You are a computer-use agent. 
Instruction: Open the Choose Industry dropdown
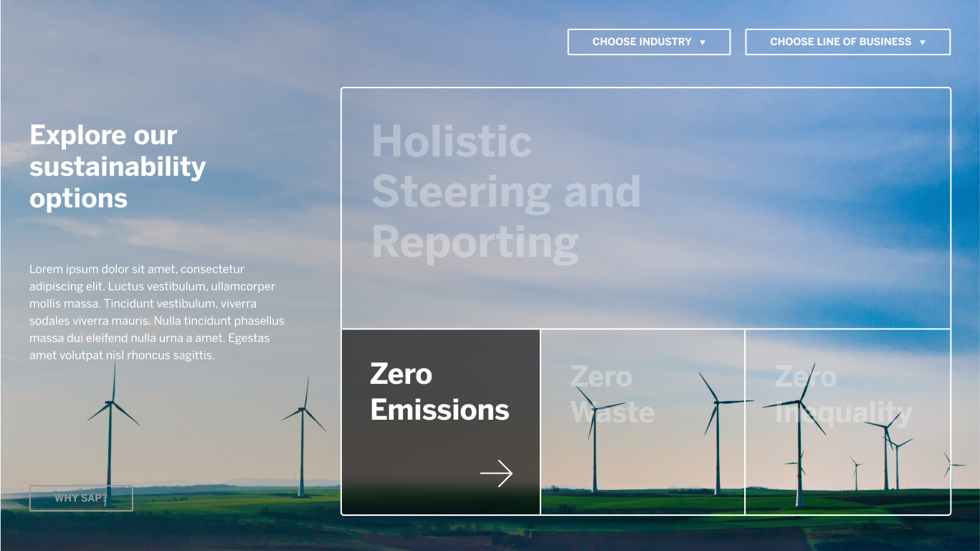click(649, 42)
